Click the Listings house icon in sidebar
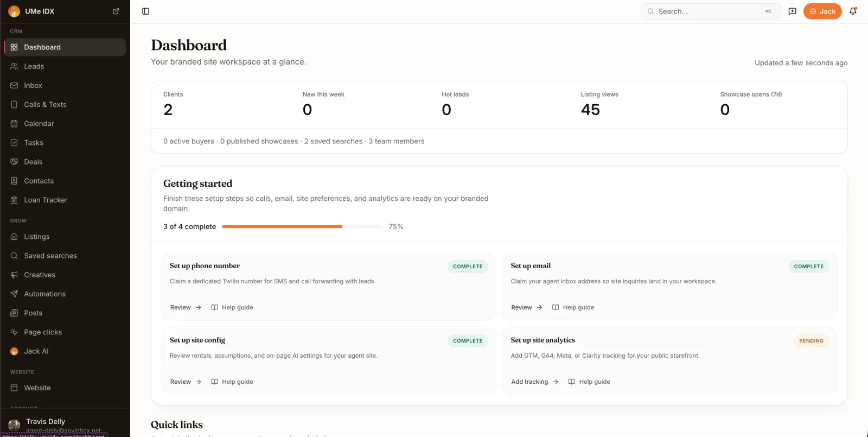868x437 pixels. 14,237
